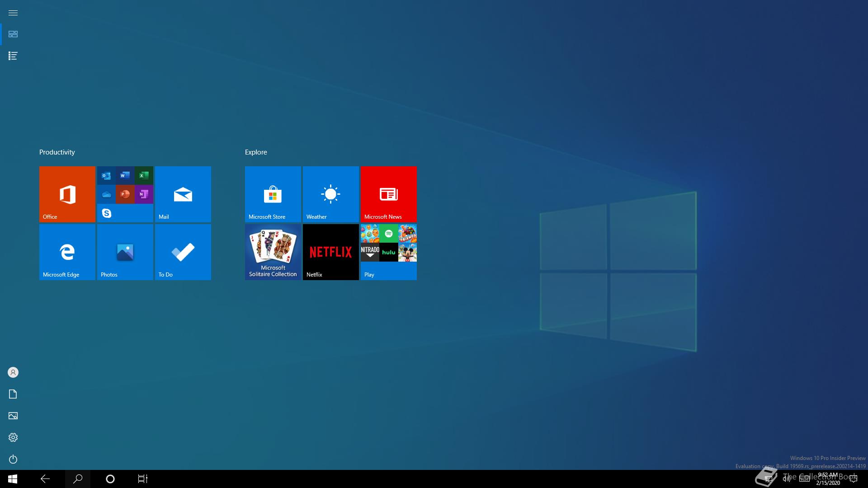The image size is (868, 488).
Task: Open the network status tray icon
Action: pyautogui.click(x=768, y=479)
